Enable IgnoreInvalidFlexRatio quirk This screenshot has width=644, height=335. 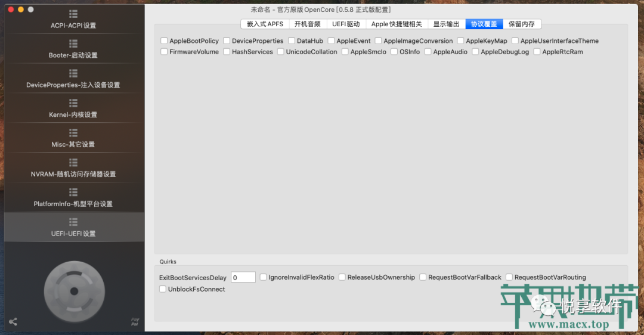(264, 277)
